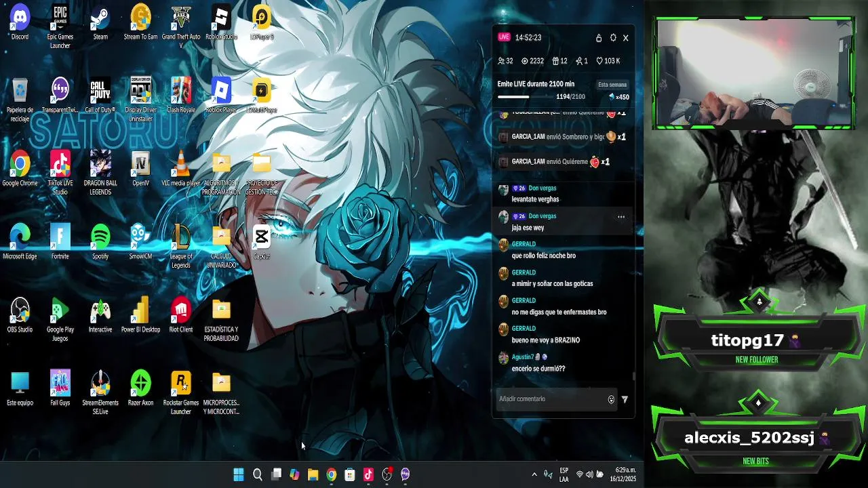868x488 pixels.
Task: Select the Google Chrome desktop shortcut
Action: [20, 169]
